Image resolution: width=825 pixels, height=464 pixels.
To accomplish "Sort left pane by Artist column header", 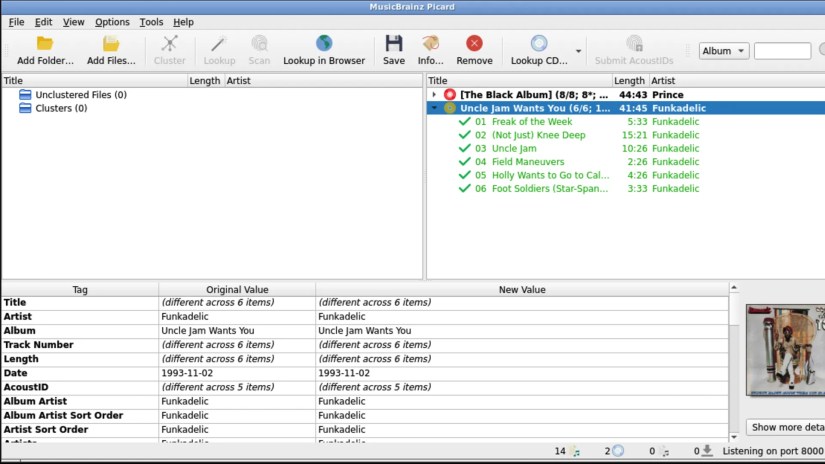I will [323, 80].
